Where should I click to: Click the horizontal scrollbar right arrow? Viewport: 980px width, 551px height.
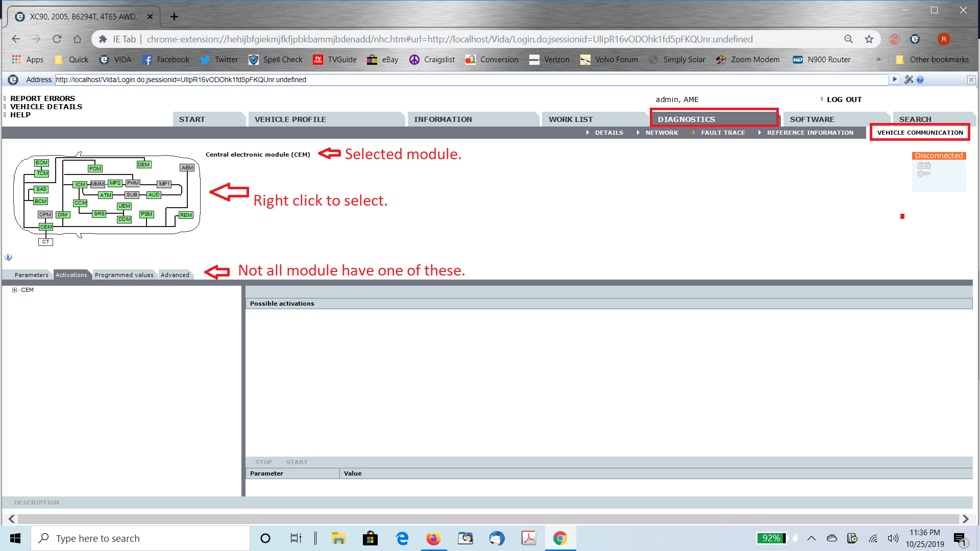coord(965,519)
